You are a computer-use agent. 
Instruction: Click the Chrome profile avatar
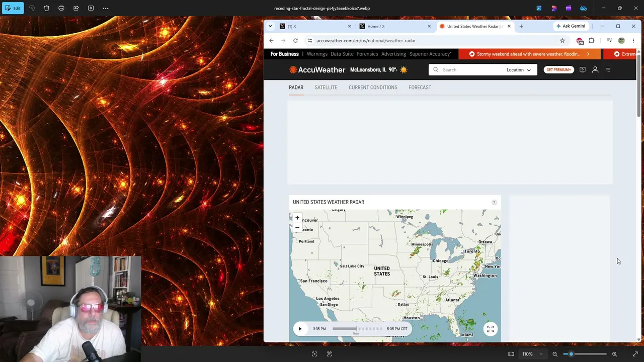tap(621, 41)
